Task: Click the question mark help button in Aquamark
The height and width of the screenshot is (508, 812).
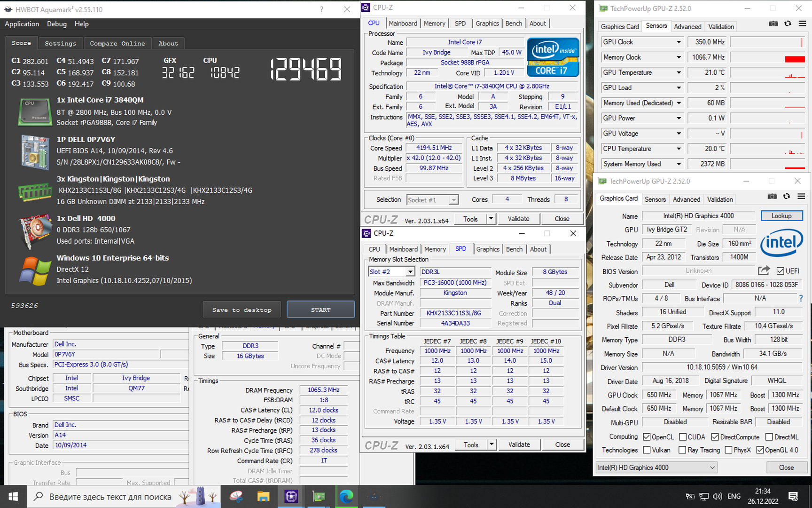Action: [x=321, y=9]
